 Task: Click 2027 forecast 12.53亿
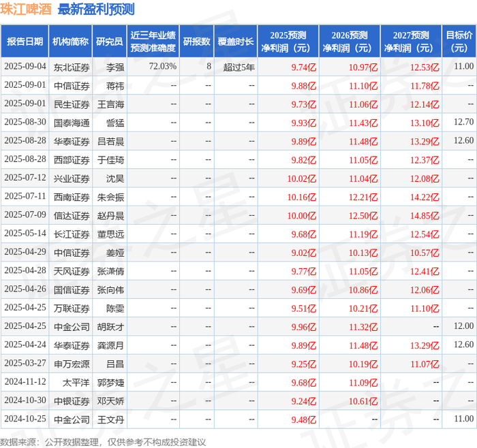[x=425, y=67]
